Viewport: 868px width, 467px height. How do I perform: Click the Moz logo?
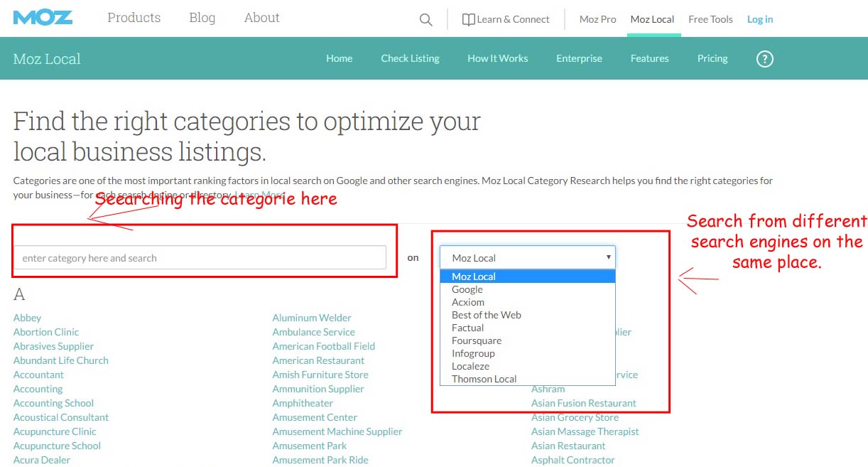pyautogui.click(x=43, y=17)
